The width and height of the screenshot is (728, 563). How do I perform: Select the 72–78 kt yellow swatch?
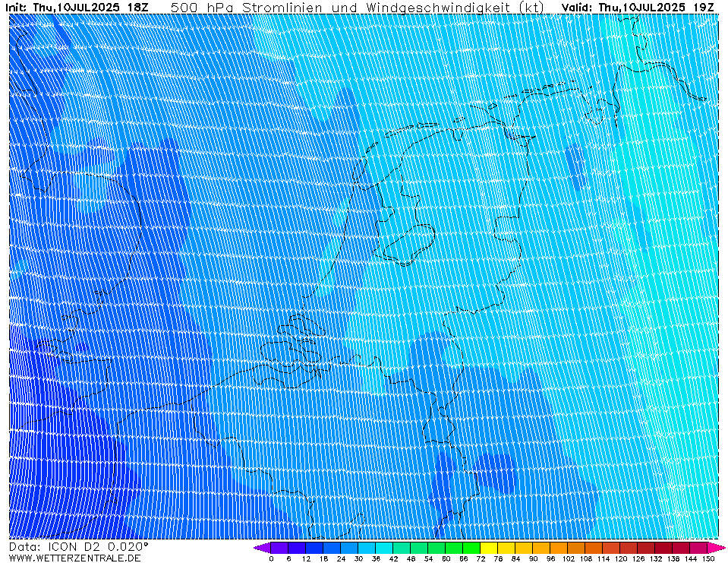[490, 548]
